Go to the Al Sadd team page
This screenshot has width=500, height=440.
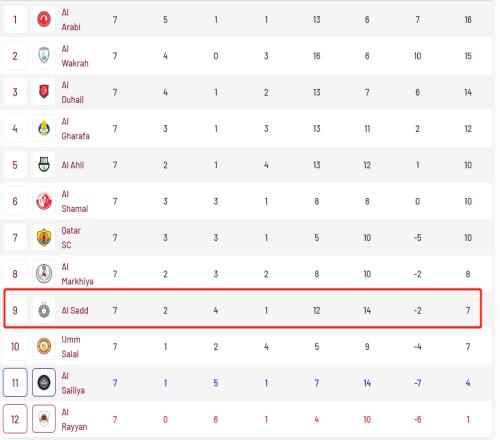click(75, 310)
